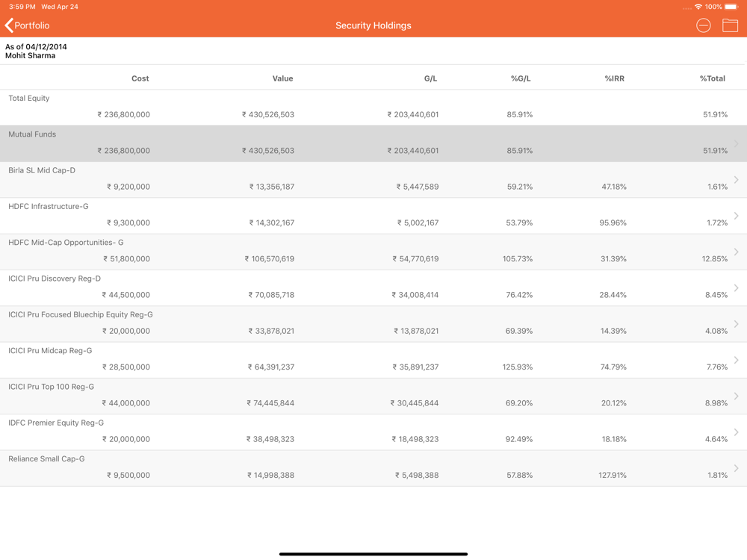Tap chevron on ICICI Pru Midcap Reg-G row

[736, 360]
